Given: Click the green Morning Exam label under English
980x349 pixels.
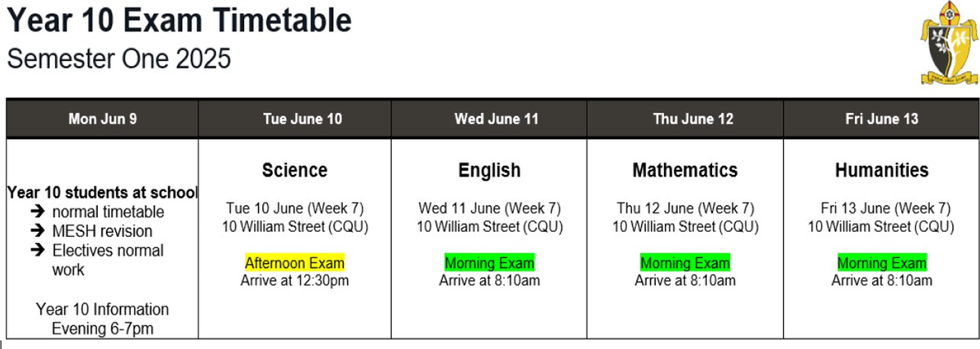Looking at the screenshot, I should (x=489, y=263).
